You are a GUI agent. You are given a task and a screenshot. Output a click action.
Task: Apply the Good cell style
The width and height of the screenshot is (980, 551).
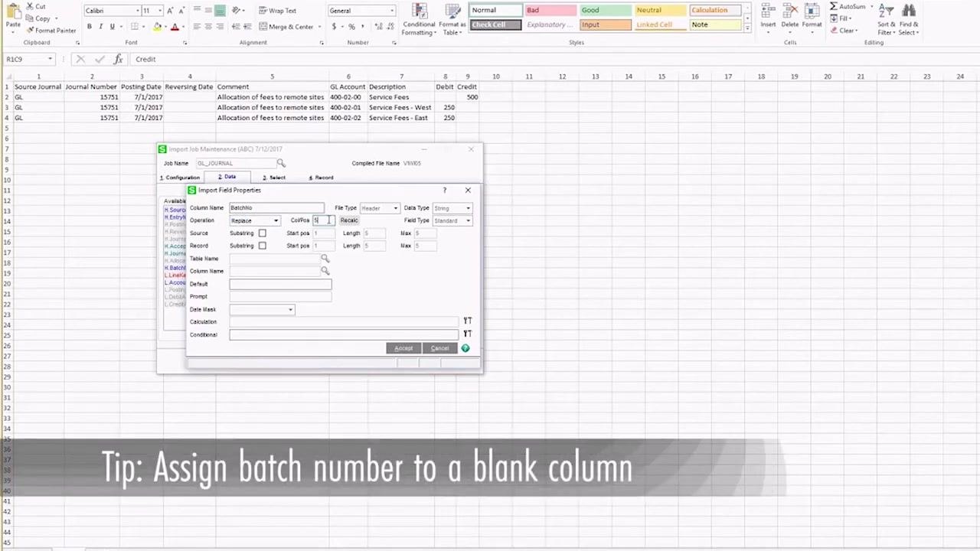click(605, 10)
